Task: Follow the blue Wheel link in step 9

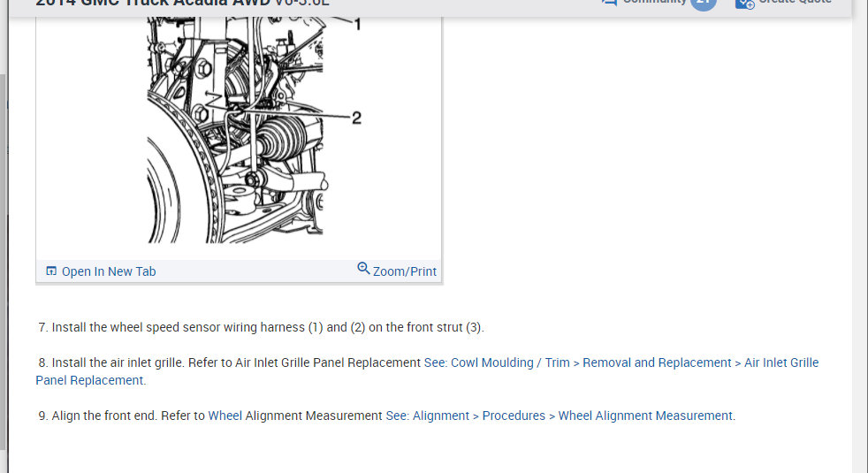Action: [225, 416]
